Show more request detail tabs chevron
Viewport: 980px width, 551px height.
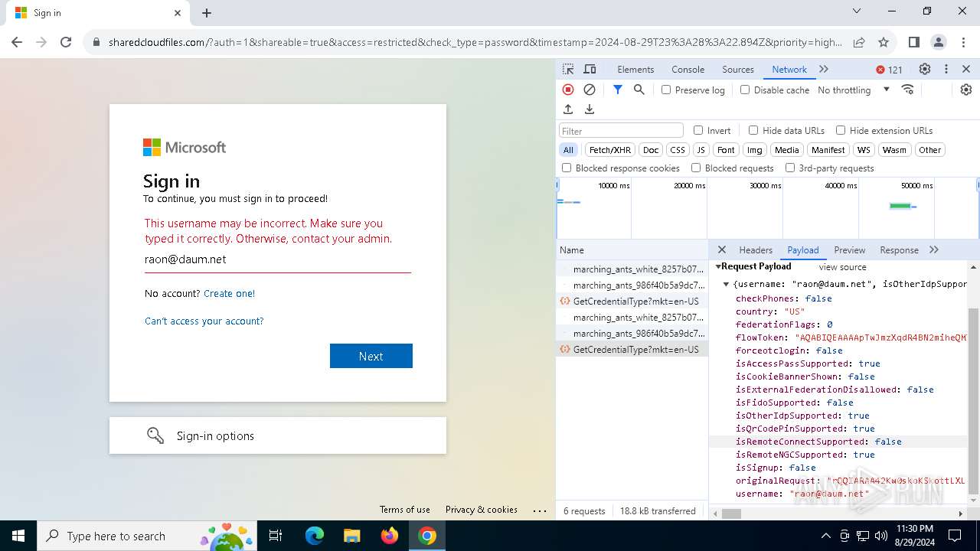click(x=934, y=249)
